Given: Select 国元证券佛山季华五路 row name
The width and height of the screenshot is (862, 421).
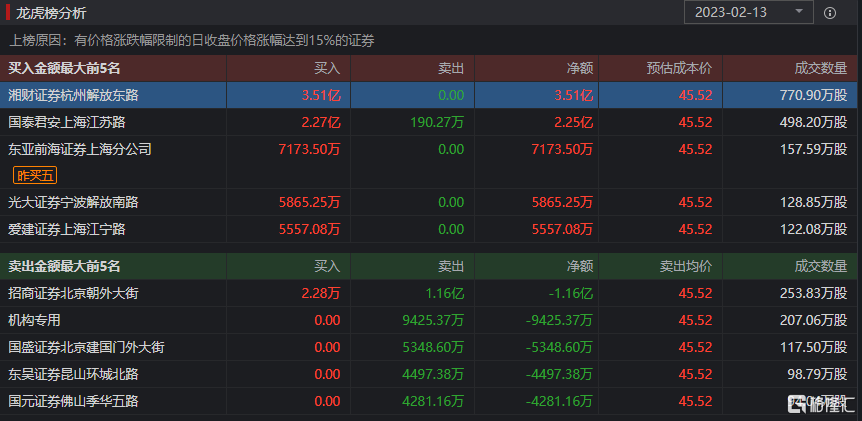Looking at the screenshot, I should pyautogui.click(x=73, y=402).
